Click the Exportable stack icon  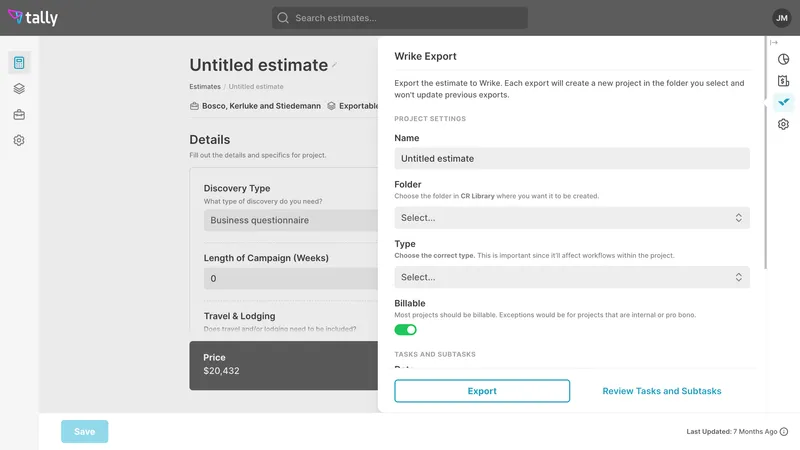click(331, 106)
